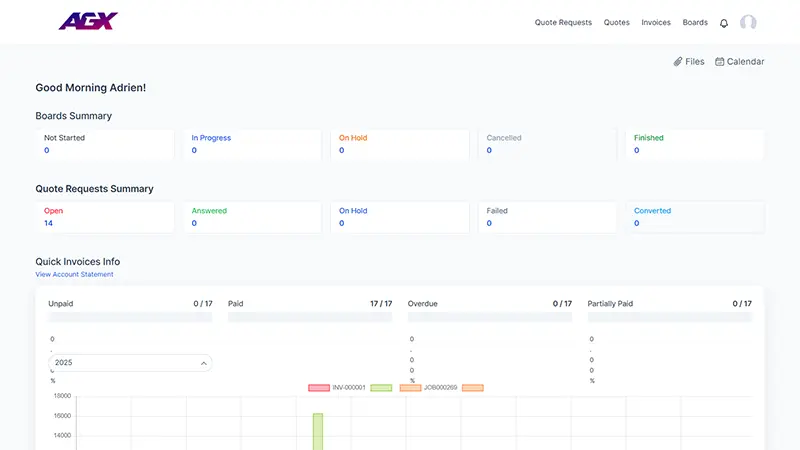This screenshot has width=800, height=450.
Task: Open the Quotes navigation item
Action: (617, 22)
